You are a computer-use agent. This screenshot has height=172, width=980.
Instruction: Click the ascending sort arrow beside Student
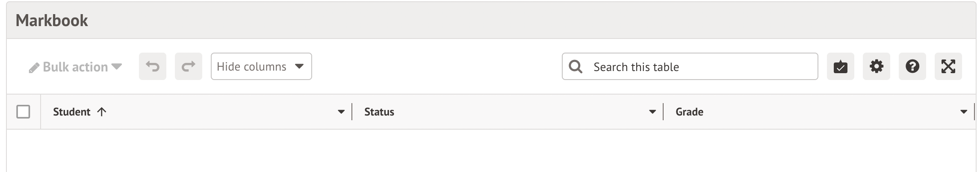101,112
